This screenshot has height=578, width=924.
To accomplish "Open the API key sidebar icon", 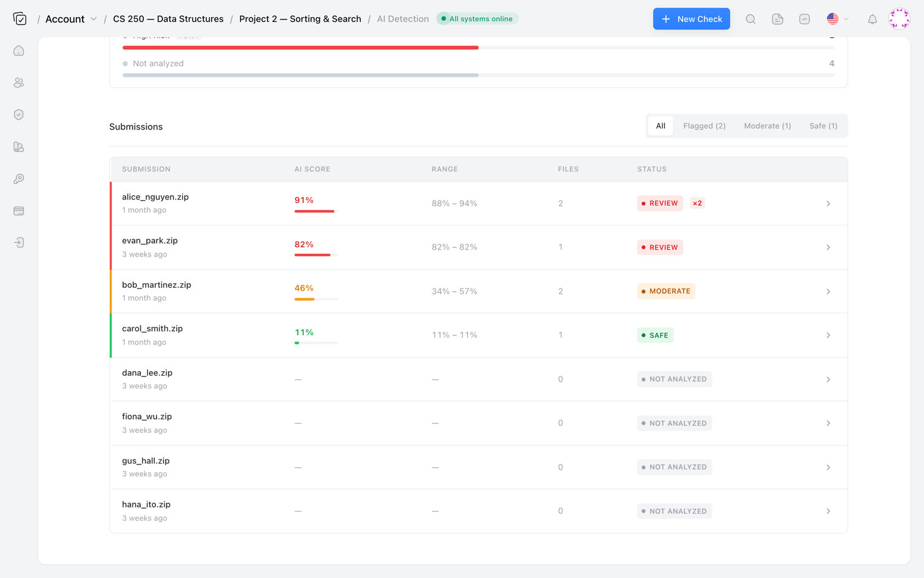I will pyautogui.click(x=19, y=179).
